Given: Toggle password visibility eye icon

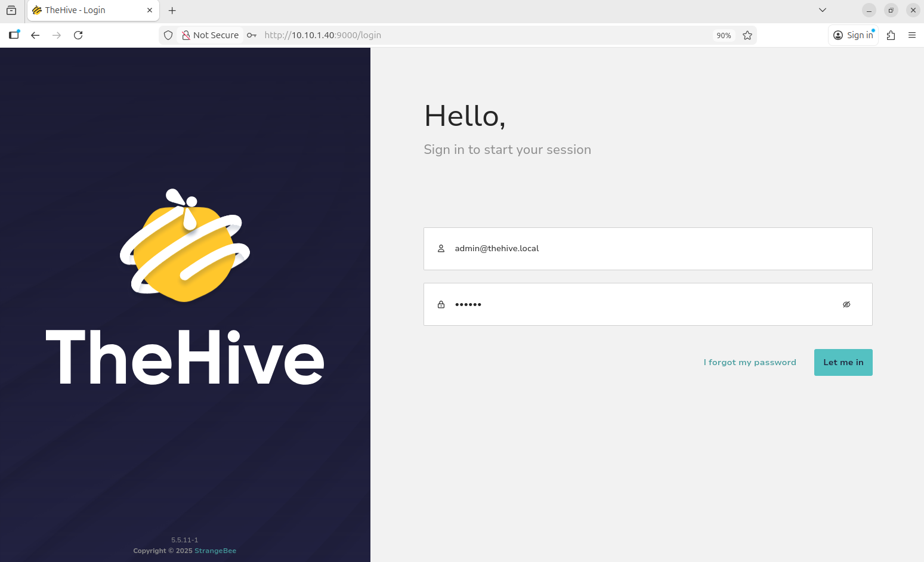Looking at the screenshot, I should 846,304.
